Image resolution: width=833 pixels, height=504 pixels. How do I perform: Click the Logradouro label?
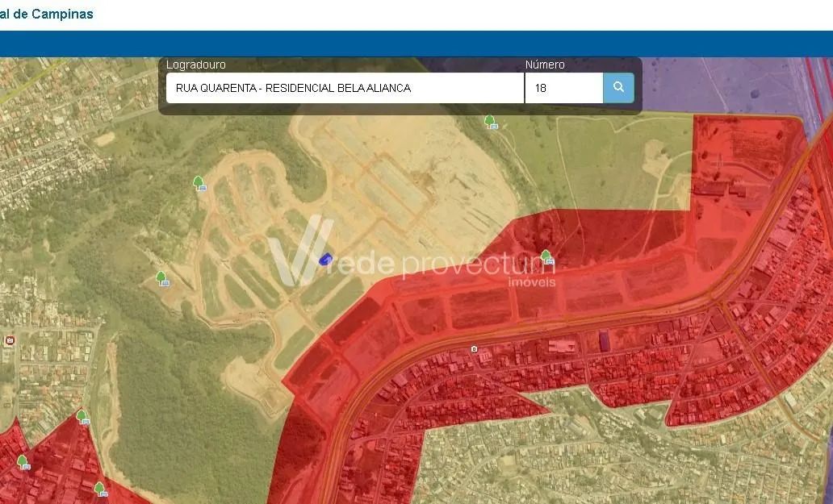click(x=196, y=65)
